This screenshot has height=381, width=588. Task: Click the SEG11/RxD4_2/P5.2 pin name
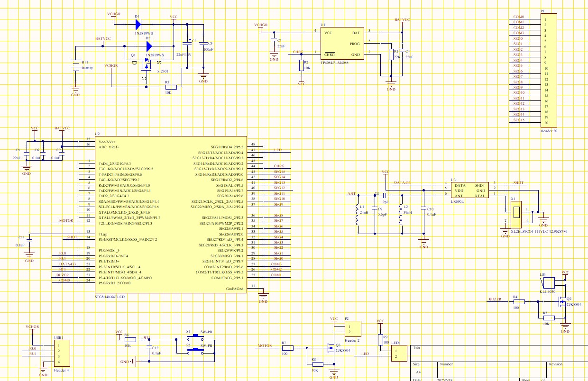[x=227, y=147]
